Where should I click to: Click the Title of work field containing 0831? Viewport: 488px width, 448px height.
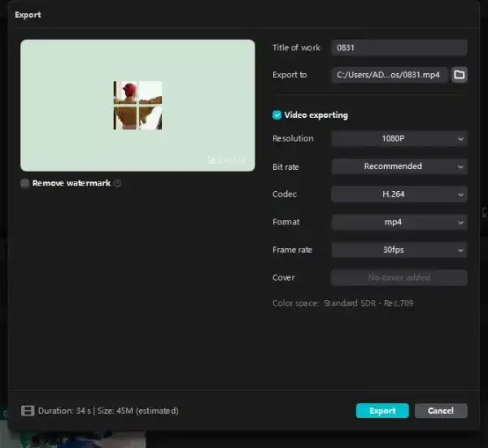click(x=399, y=48)
